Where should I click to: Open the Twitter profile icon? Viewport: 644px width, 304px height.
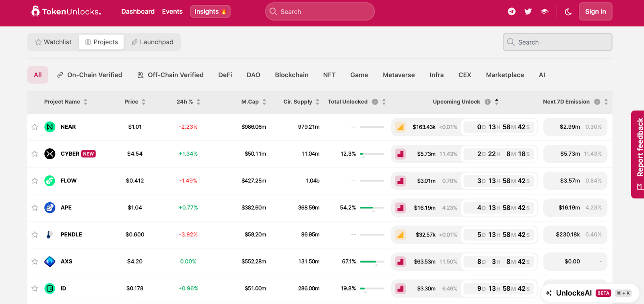tap(528, 12)
